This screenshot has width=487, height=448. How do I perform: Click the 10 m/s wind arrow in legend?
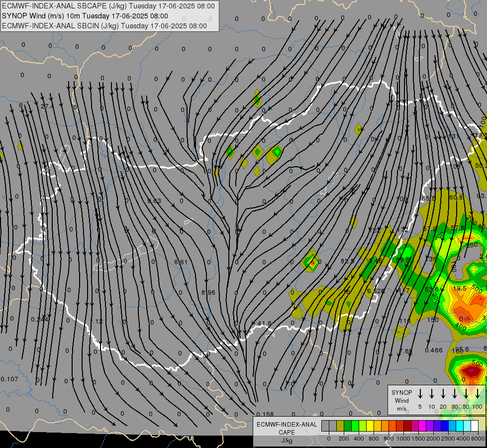[432, 393]
